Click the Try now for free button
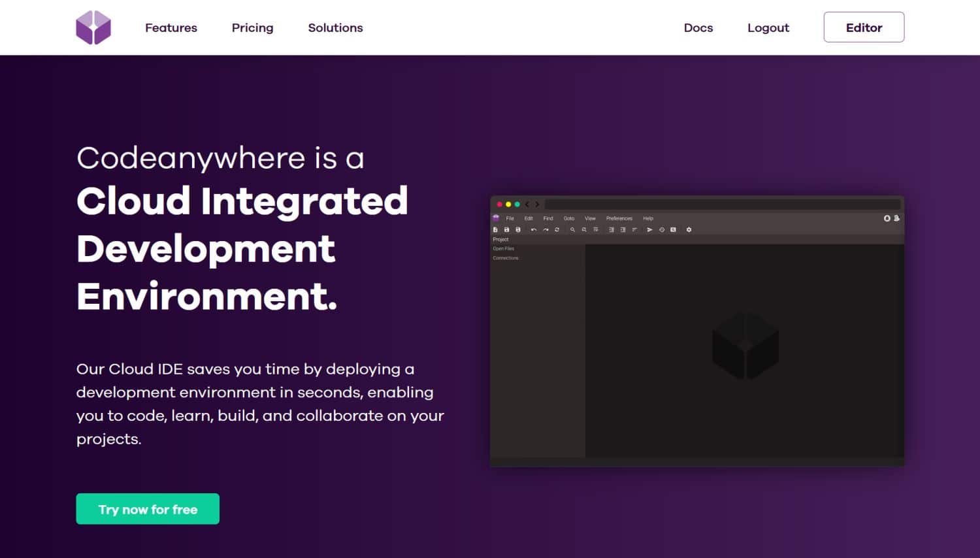The width and height of the screenshot is (980, 558). [x=147, y=508]
